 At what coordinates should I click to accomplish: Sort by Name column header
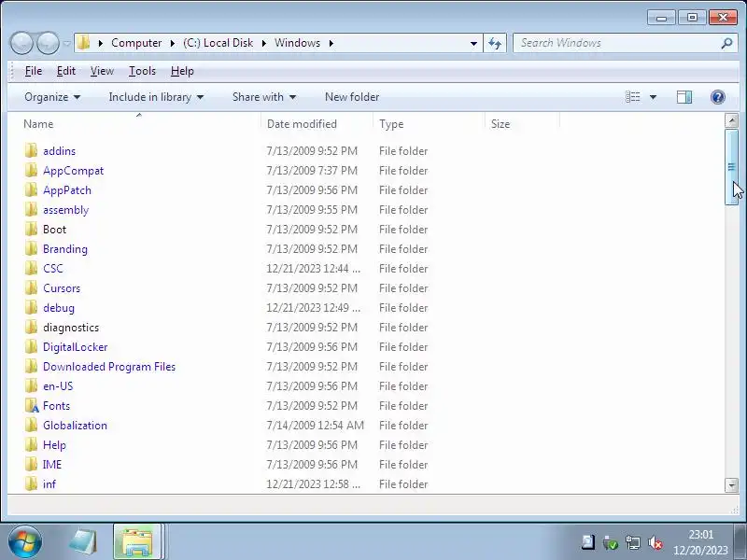click(139, 124)
